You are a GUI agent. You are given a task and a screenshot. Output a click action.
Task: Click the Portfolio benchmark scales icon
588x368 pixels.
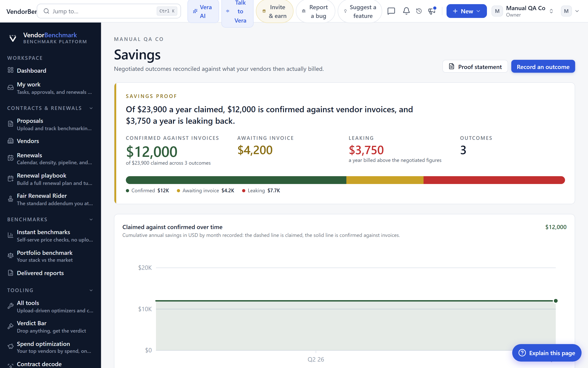point(10,256)
